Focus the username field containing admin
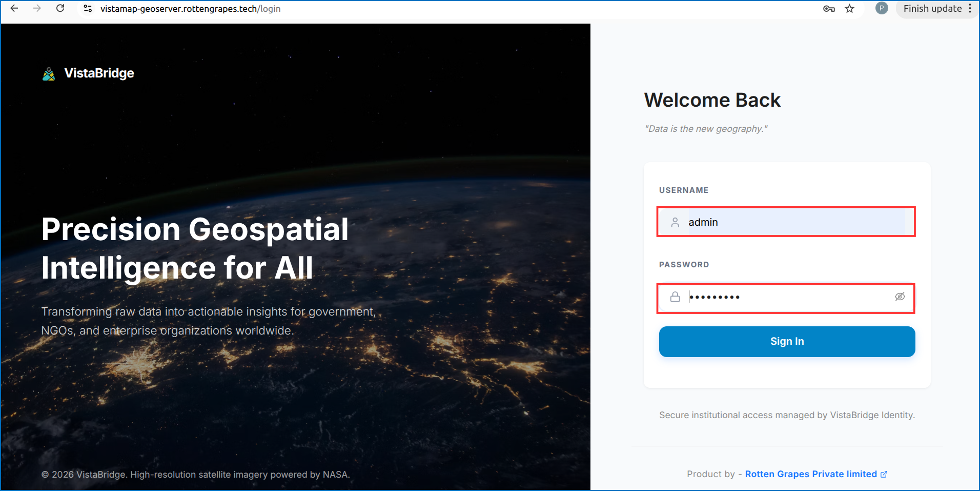 pyautogui.click(x=786, y=222)
